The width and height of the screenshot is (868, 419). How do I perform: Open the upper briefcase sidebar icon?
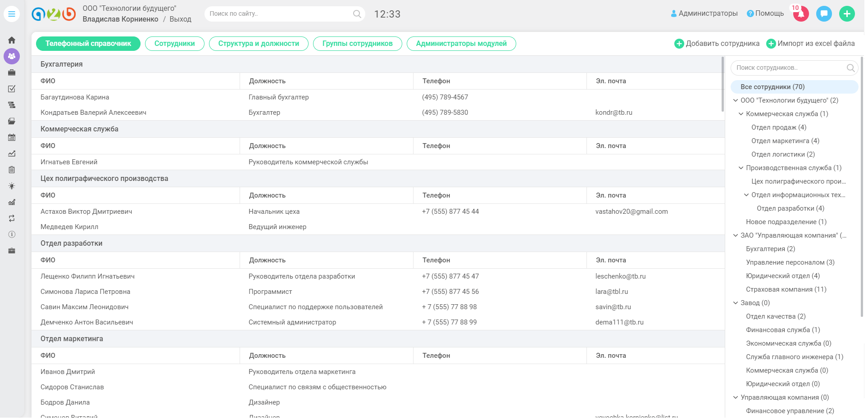tap(12, 72)
